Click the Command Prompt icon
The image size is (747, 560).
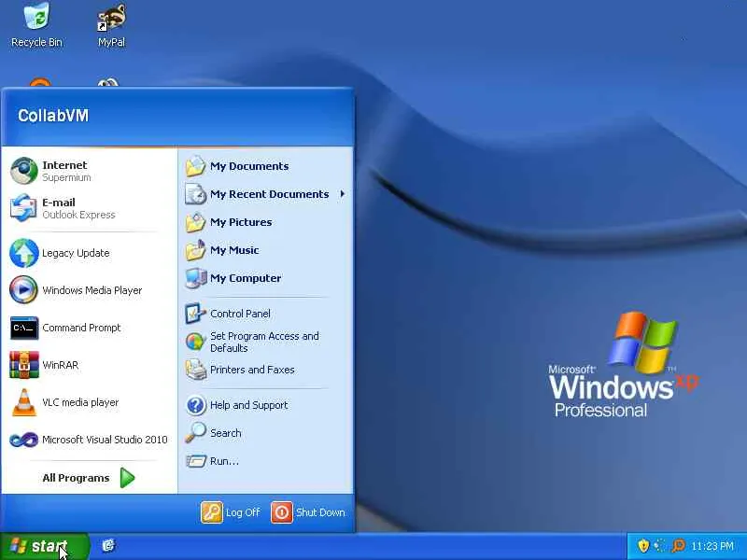click(x=24, y=328)
